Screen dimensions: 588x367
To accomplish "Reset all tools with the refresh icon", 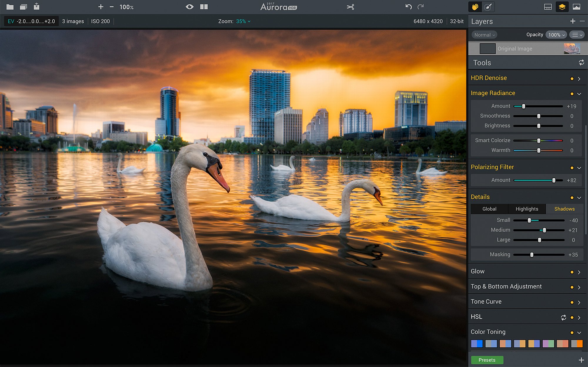I will (x=581, y=62).
